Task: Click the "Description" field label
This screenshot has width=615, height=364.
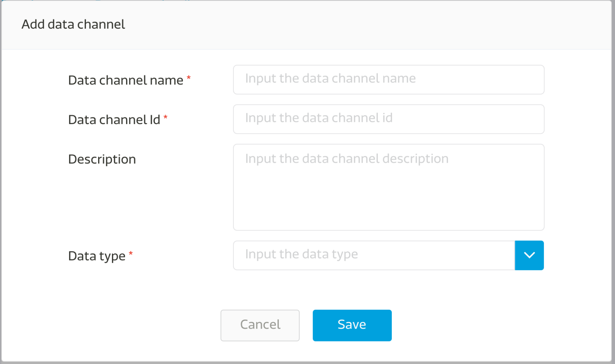Action: pyautogui.click(x=102, y=159)
